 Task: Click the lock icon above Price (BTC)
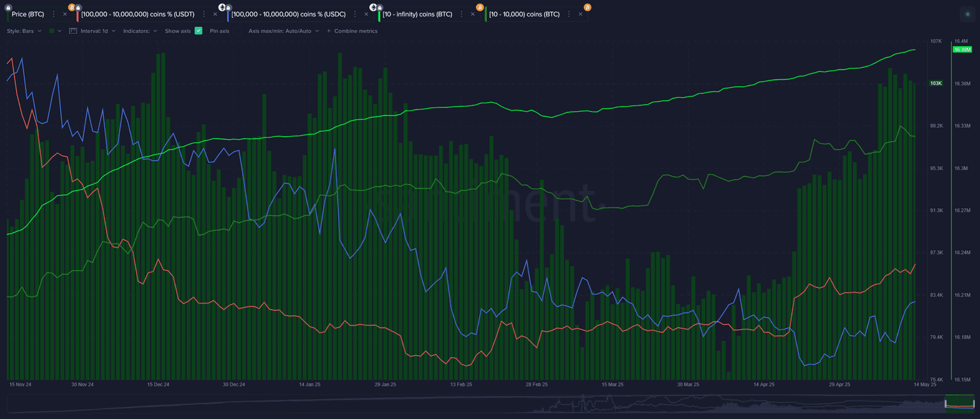pos(8,7)
